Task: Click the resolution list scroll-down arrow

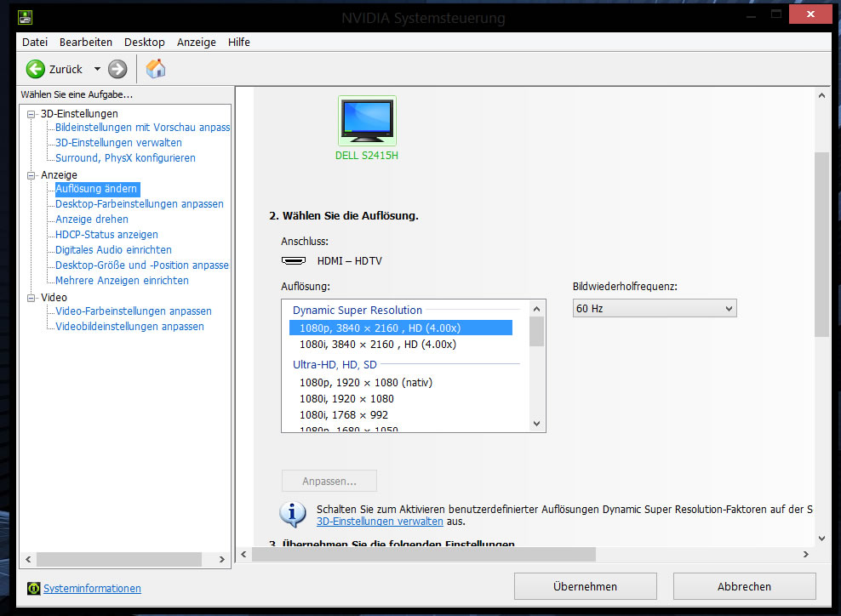Action: [x=536, y=424]
